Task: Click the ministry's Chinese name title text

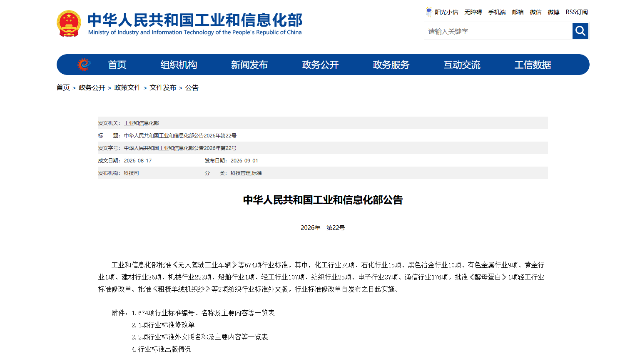Action: [x=195, y=20]
